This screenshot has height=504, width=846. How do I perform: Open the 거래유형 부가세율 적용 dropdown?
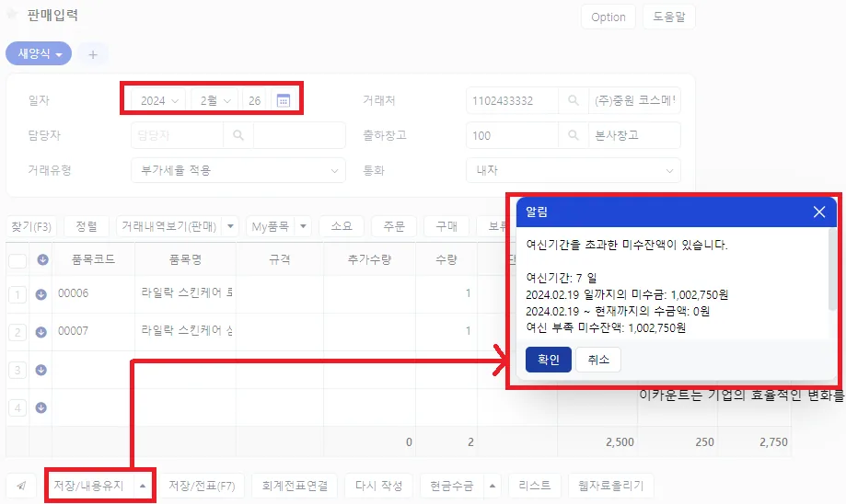tap(238, 170)
